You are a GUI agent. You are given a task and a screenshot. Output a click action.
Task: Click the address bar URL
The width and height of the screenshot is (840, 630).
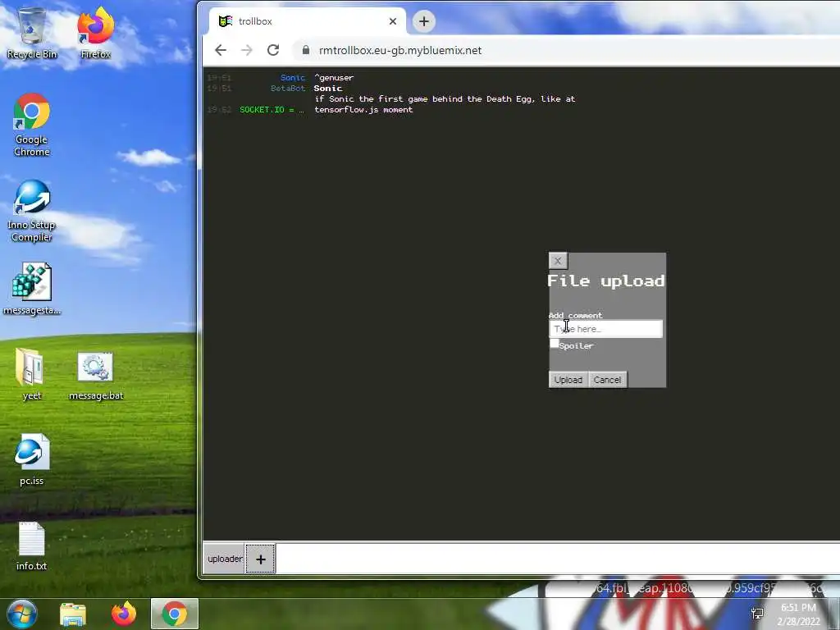[400, 50]
